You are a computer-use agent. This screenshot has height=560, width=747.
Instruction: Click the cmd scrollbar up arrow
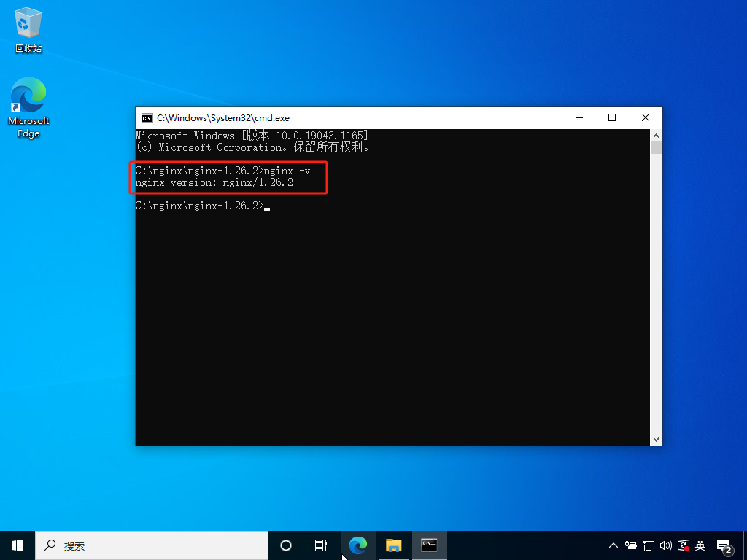pyautogui.click(x=656, y=135)
